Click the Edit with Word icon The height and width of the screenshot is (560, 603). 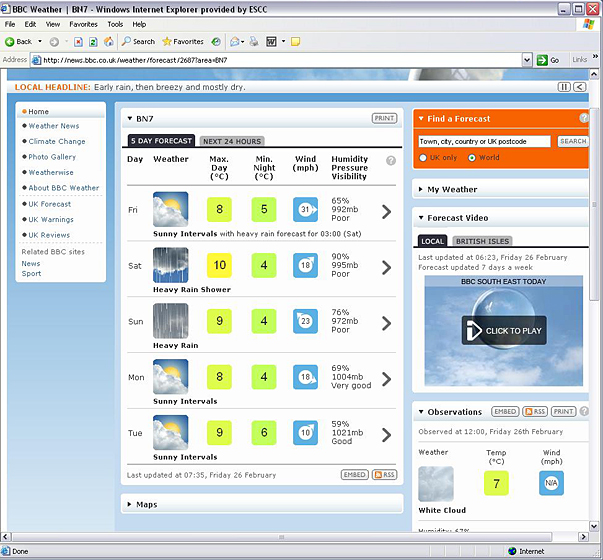click(x=272, y=42)
